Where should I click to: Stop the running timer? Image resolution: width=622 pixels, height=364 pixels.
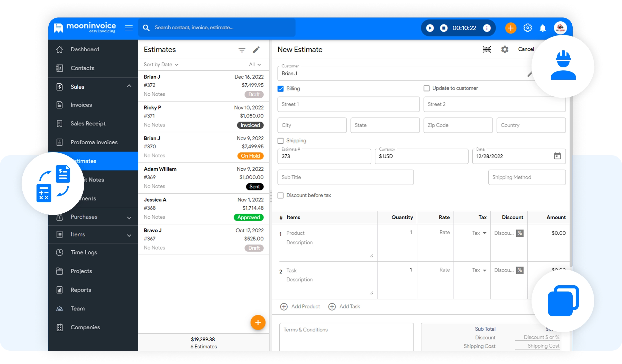444,28
